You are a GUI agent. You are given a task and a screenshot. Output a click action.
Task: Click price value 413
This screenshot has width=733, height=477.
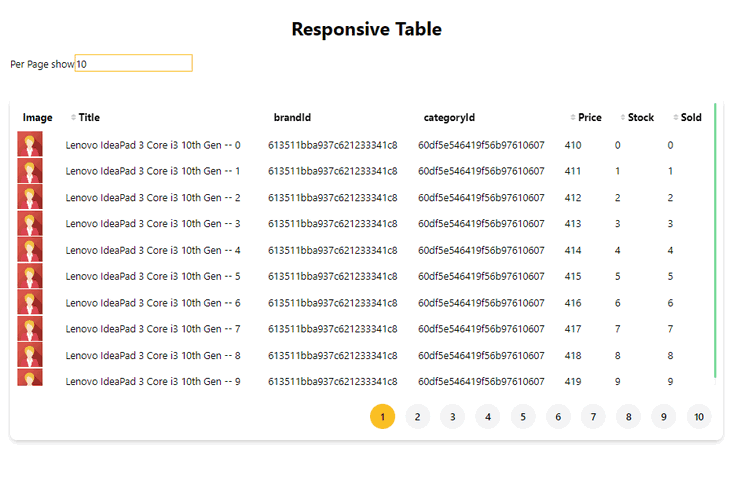click(573, 224)
